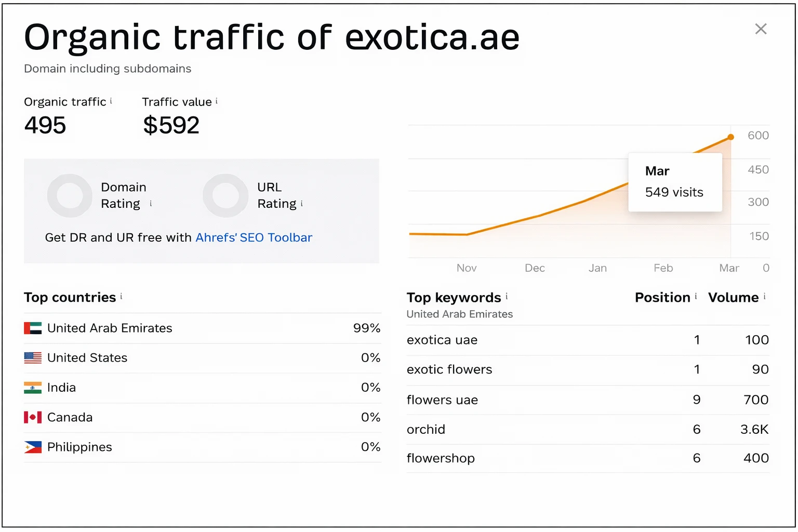Click the info icon beside Domain Rating
This screenshot has height=532, width=798.
pyautogui.click(x=151, y=204)
